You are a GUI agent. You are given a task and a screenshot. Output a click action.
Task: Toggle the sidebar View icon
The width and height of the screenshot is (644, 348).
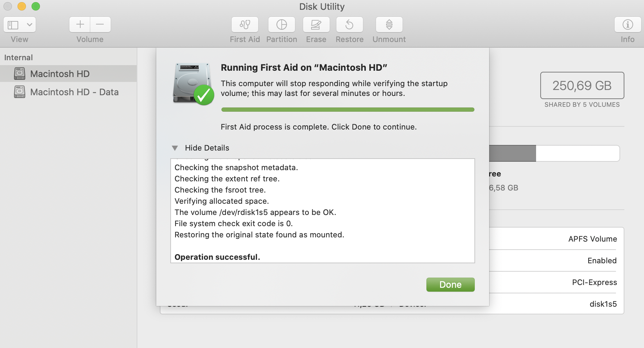(x=13, y=25)
